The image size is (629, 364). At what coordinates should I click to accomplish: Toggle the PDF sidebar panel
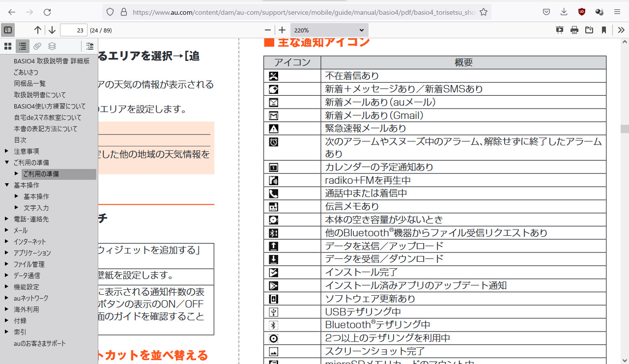click(x=8, y=30)
